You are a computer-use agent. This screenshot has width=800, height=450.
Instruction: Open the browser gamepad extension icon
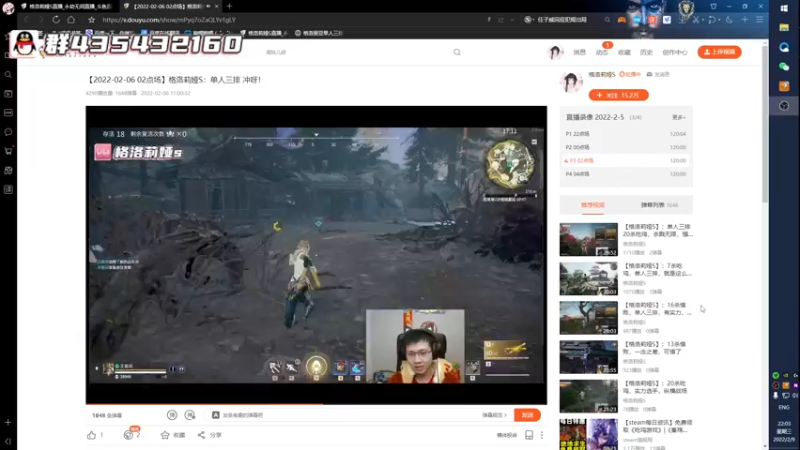(x=622, y=19)
